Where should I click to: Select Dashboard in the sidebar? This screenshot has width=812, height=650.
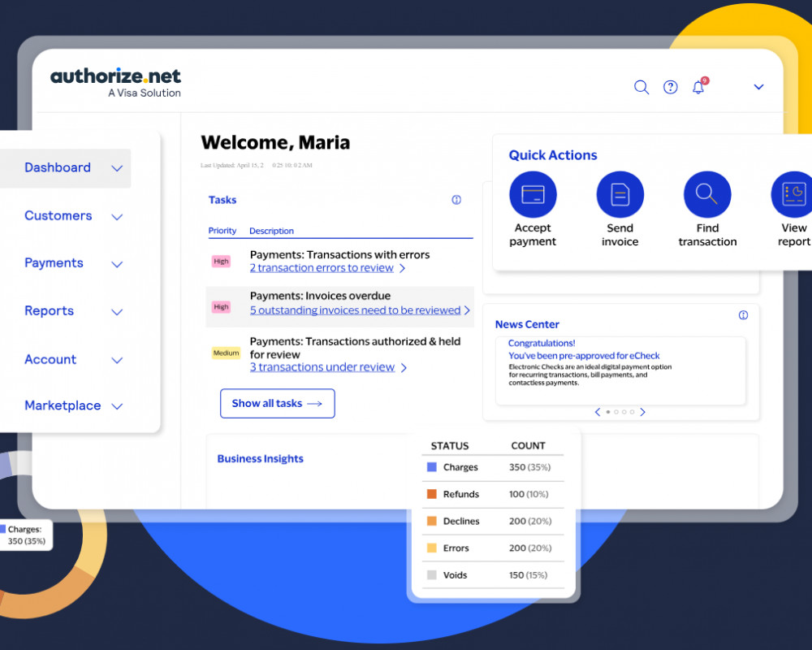point(58,167)
